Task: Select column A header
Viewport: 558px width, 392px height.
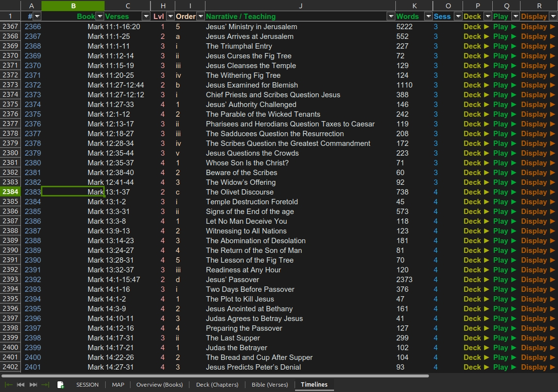Action: tap(31, 6)
